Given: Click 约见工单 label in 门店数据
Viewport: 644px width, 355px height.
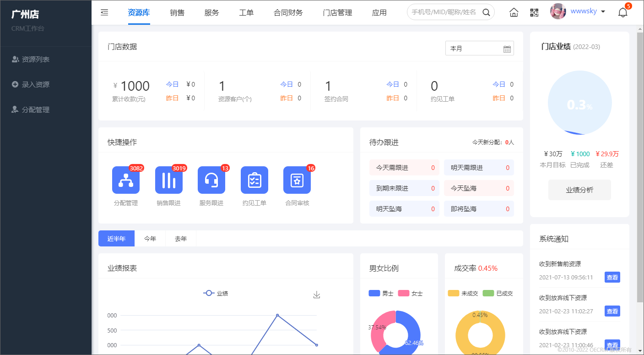Looking at the screenshot, I should [443, 99].
